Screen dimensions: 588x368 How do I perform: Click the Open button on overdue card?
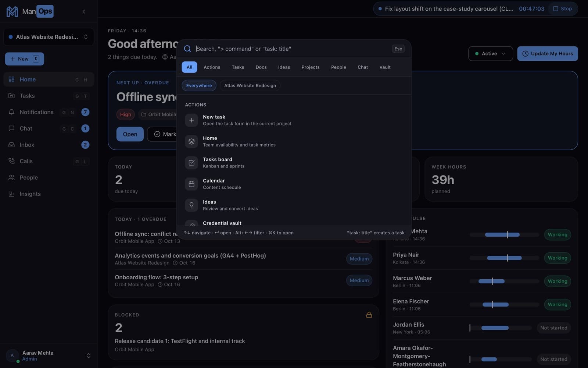(x=130, y=134)
